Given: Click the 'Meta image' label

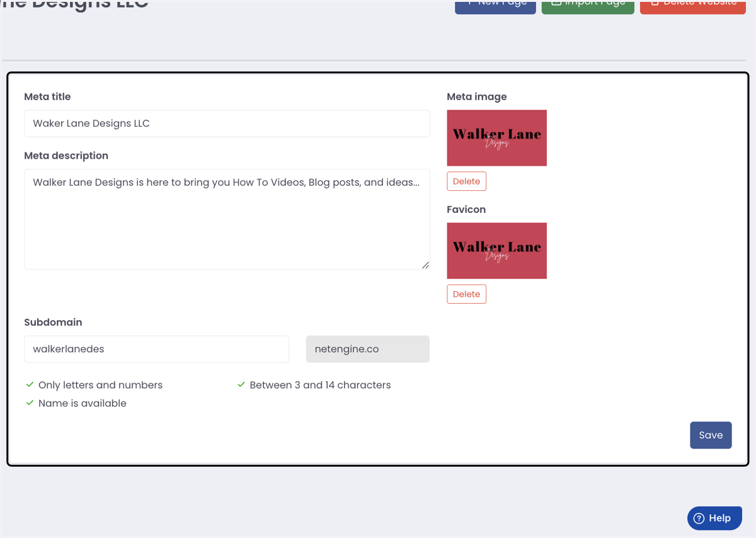Looking at the screenshot, I should 477,97.
